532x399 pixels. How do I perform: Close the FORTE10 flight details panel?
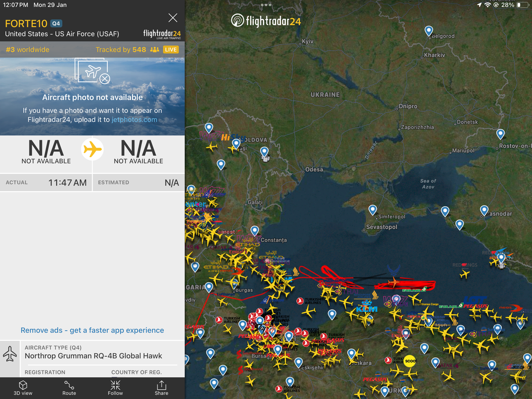(173, 18)
